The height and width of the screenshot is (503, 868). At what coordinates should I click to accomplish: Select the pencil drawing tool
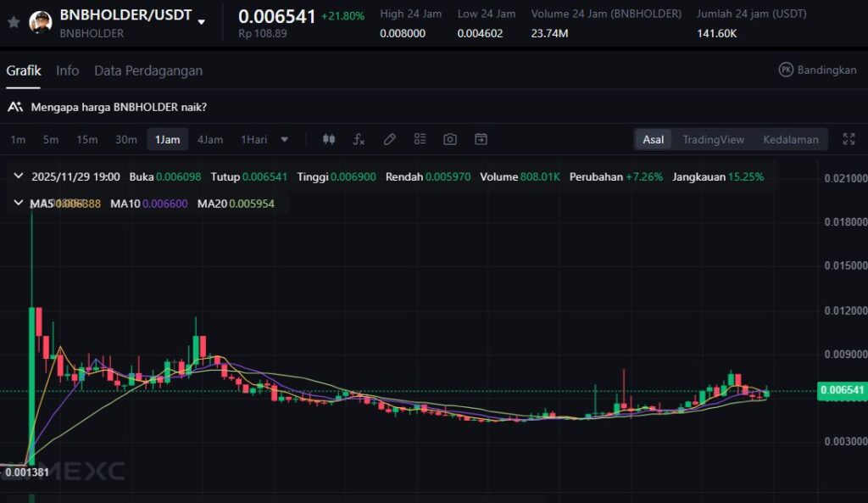click(x=390, y=139)
